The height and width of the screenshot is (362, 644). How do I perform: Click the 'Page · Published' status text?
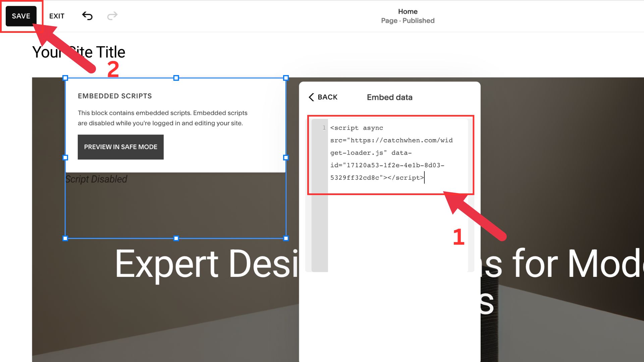(408, 21)
